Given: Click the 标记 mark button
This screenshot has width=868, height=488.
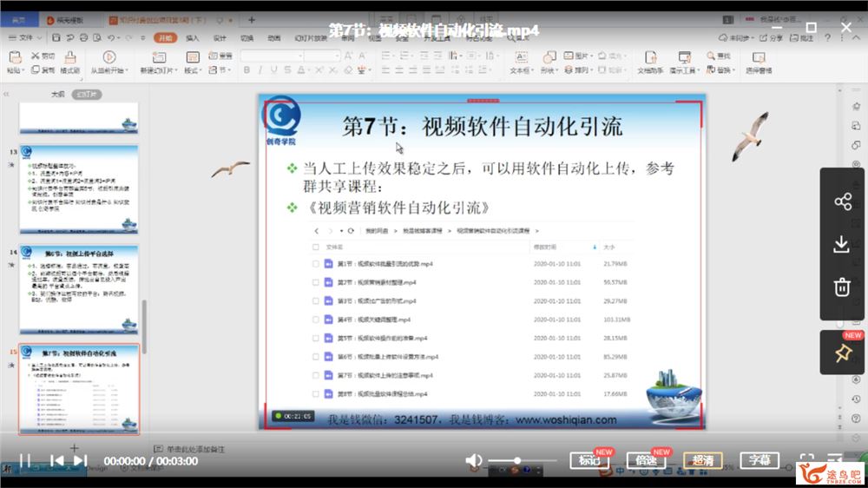Looking at the screenshot, I should point(589,460).
